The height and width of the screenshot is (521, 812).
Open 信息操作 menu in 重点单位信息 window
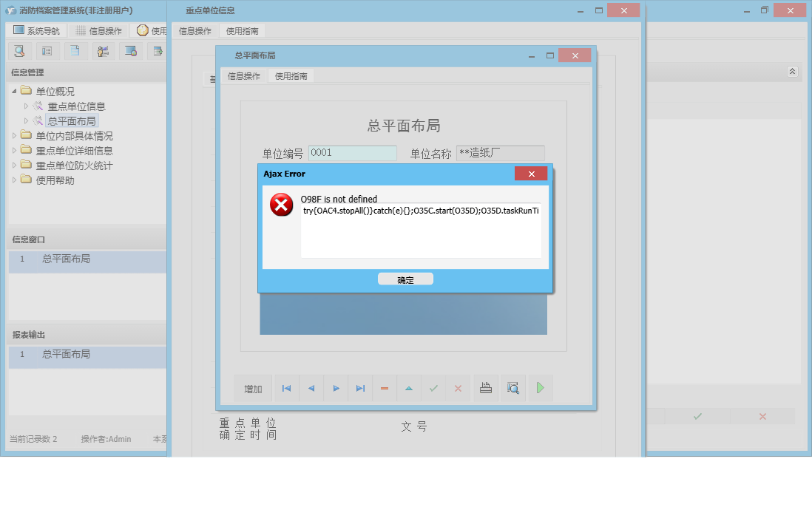pyautogui.click(x=194, y=31)
